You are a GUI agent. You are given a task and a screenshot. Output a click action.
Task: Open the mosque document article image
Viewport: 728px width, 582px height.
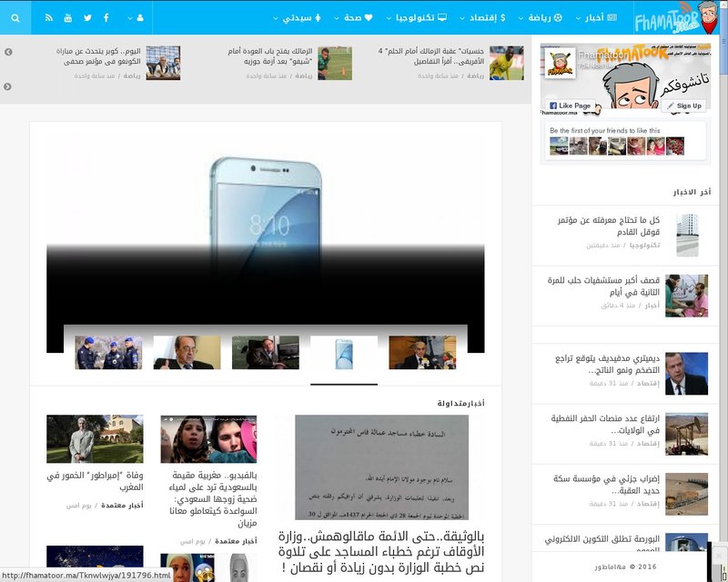tap(381, 467)
